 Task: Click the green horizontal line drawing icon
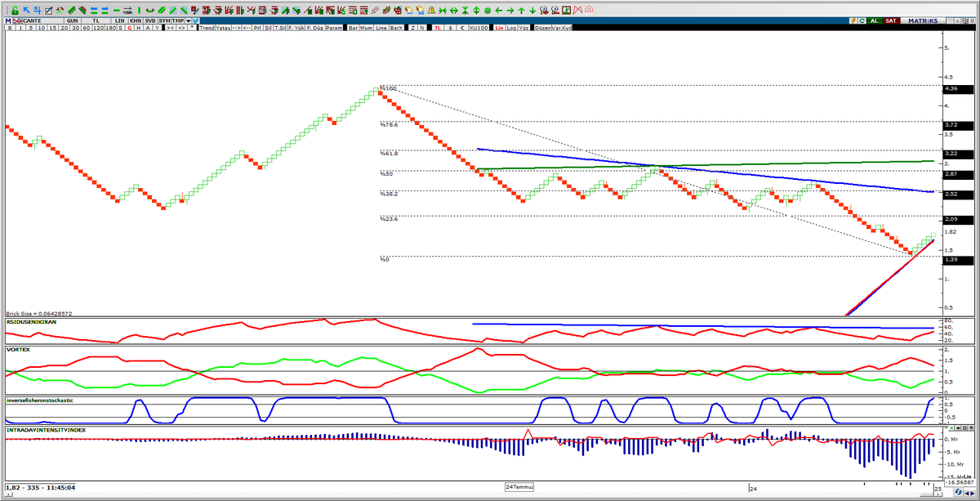(x=117, y=11)
